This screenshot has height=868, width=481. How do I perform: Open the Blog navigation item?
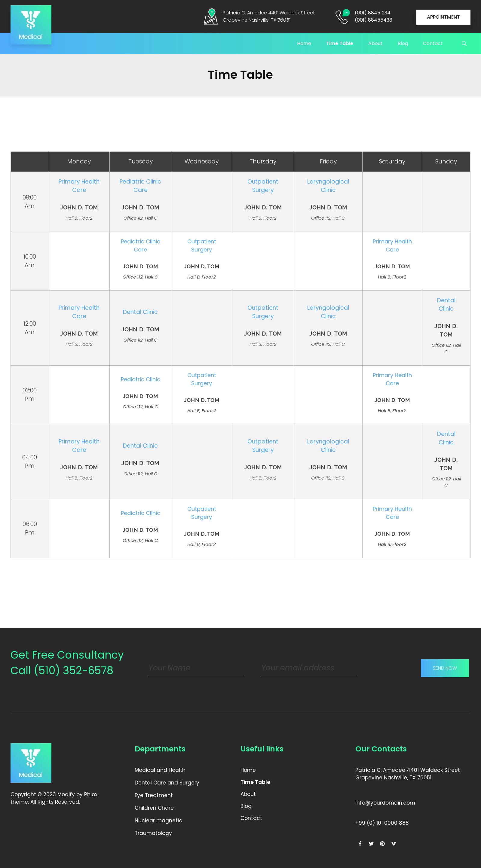(403, 44)
